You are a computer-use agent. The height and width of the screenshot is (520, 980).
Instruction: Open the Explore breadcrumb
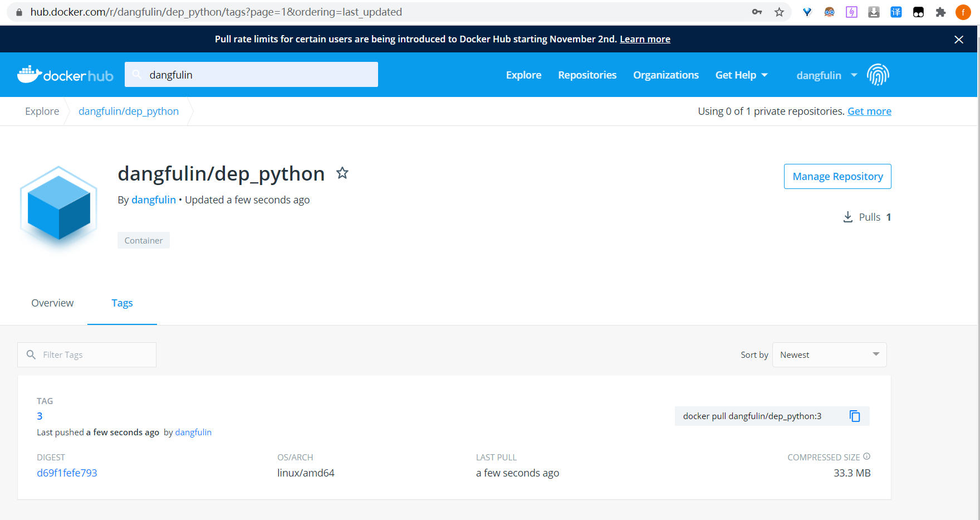pyautogui.click(x=42, y=111)
